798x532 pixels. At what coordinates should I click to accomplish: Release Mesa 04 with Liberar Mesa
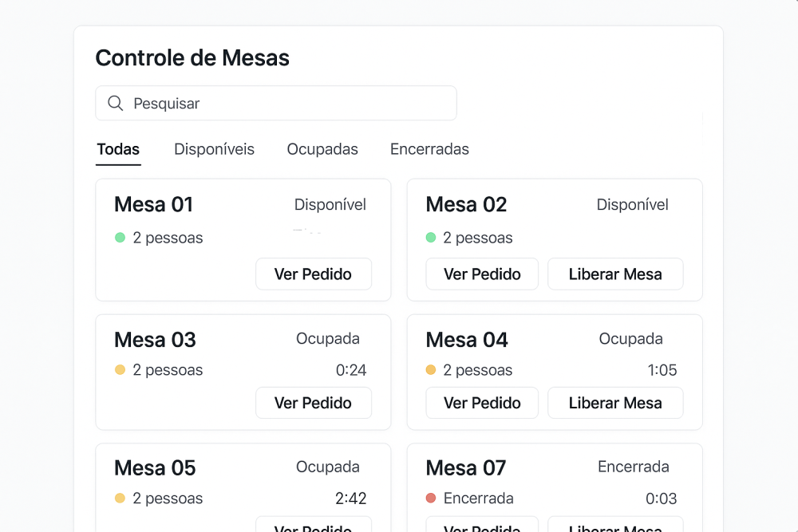[615, 403]
